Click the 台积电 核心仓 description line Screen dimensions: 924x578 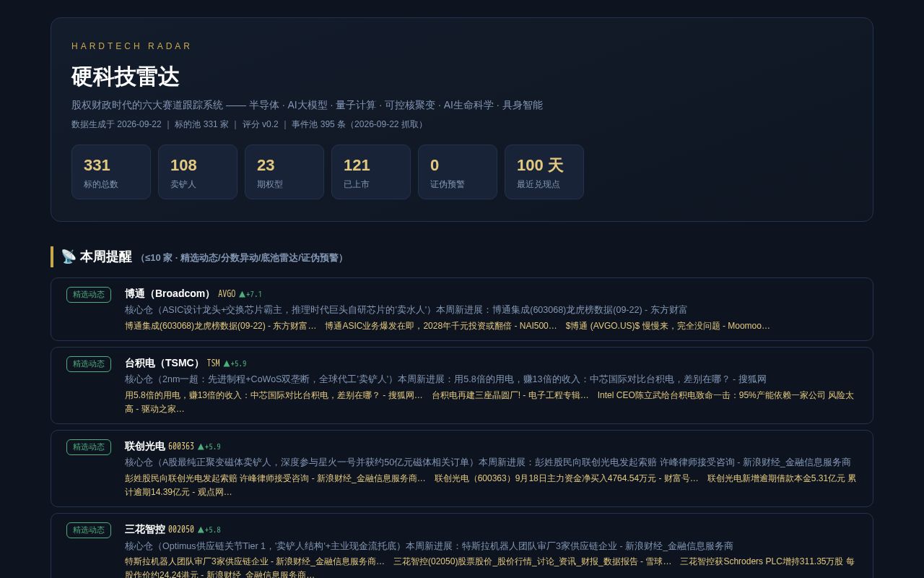tap(445, 379)
